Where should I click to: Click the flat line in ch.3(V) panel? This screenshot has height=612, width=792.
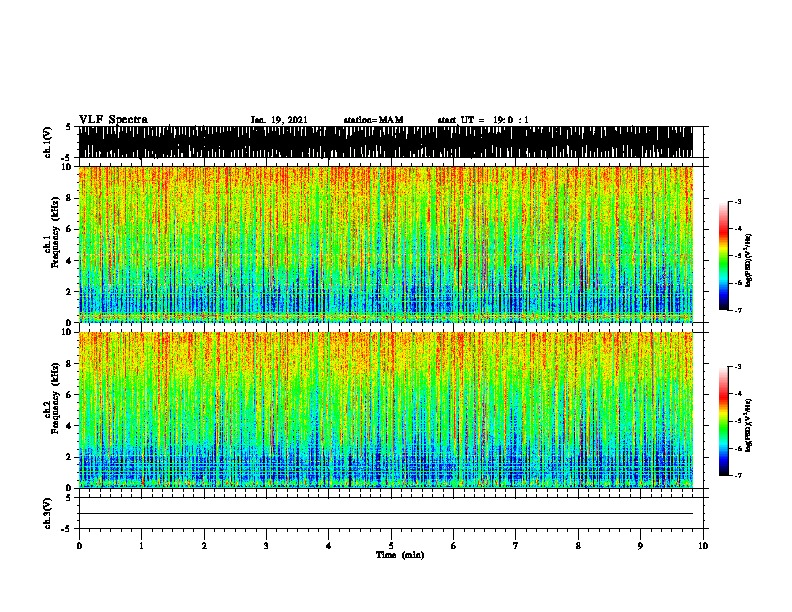[386, 514]
